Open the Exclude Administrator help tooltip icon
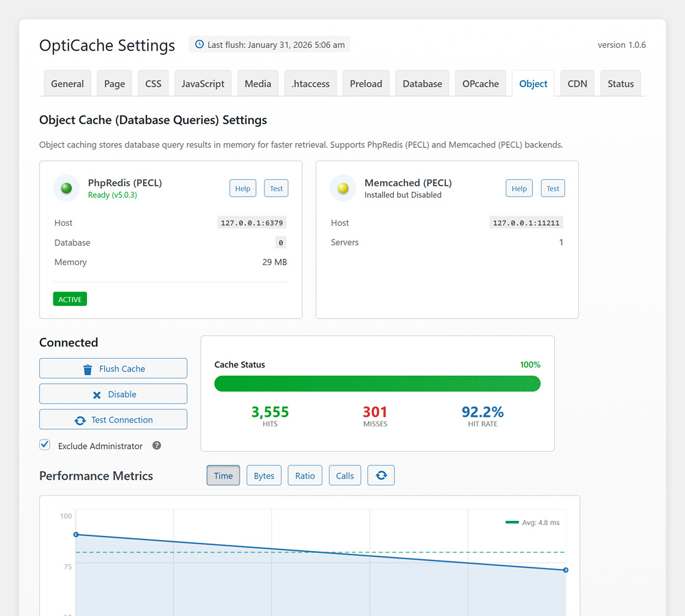Screen dimensions: 685x616 pyautogui.click(x=156, y=446)
